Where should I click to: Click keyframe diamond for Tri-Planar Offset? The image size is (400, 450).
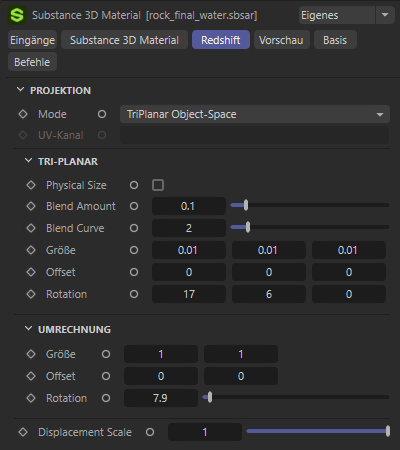point(31,272)
